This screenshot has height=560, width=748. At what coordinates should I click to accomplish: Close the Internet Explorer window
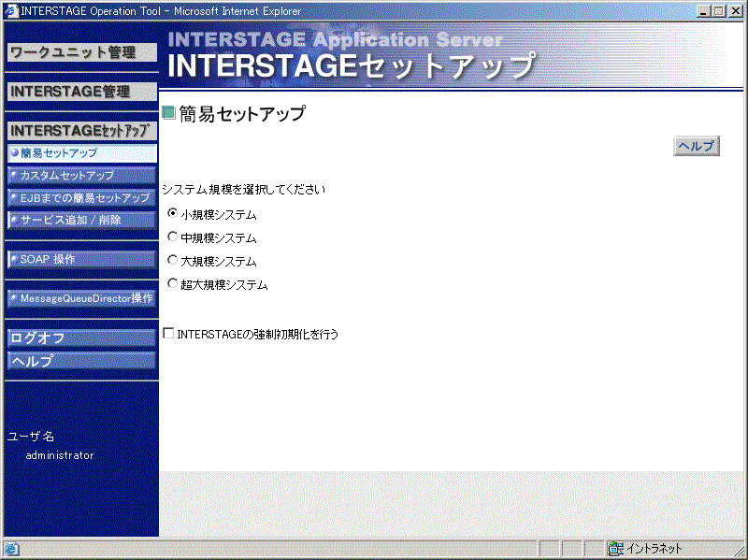click(x=735, y=11)
